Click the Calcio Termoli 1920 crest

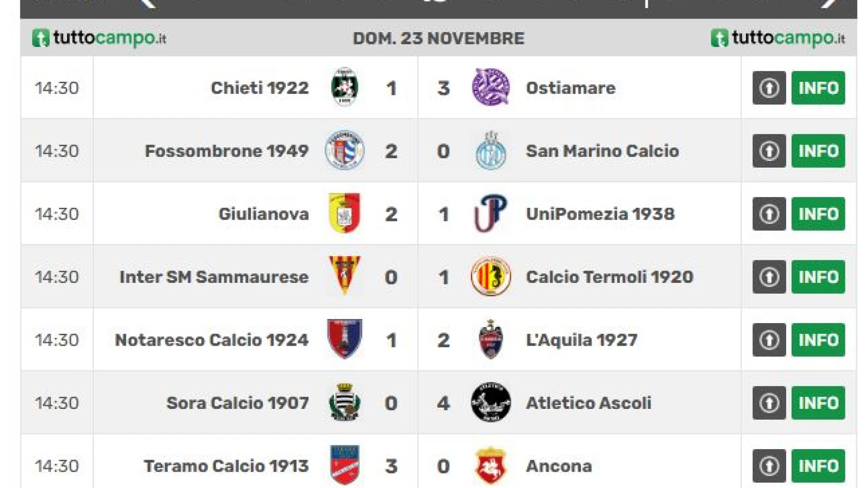coord(491,277)
